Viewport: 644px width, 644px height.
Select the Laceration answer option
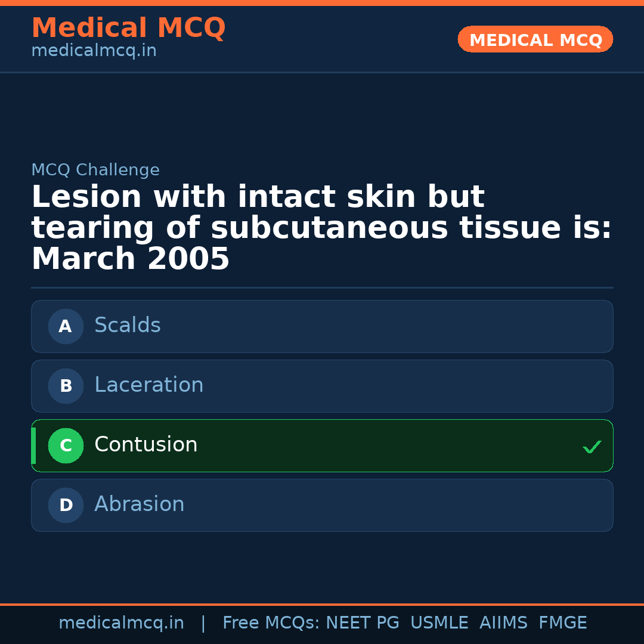[322, 386]
